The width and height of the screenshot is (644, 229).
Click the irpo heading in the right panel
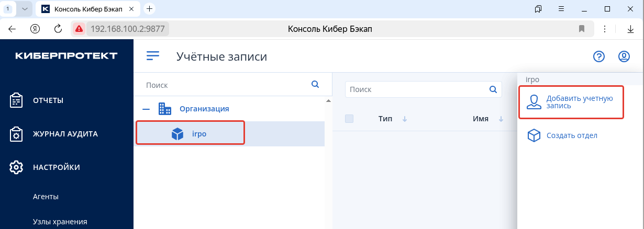click(532, 79)
